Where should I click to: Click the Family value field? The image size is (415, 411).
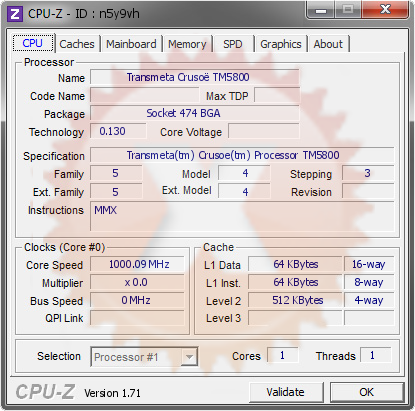click(x=116, y=173)
